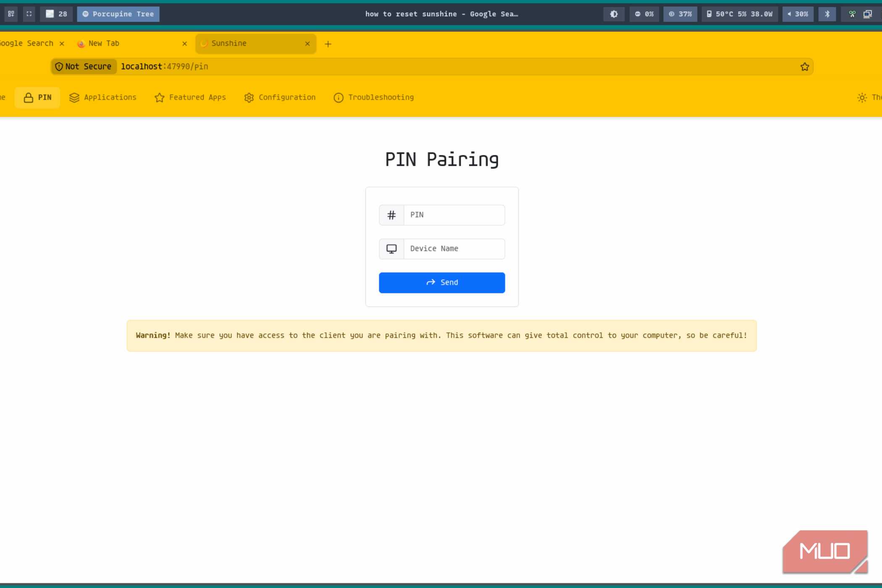
Task: Open the Featured Apps navigation item
Action: coord(190,97)
